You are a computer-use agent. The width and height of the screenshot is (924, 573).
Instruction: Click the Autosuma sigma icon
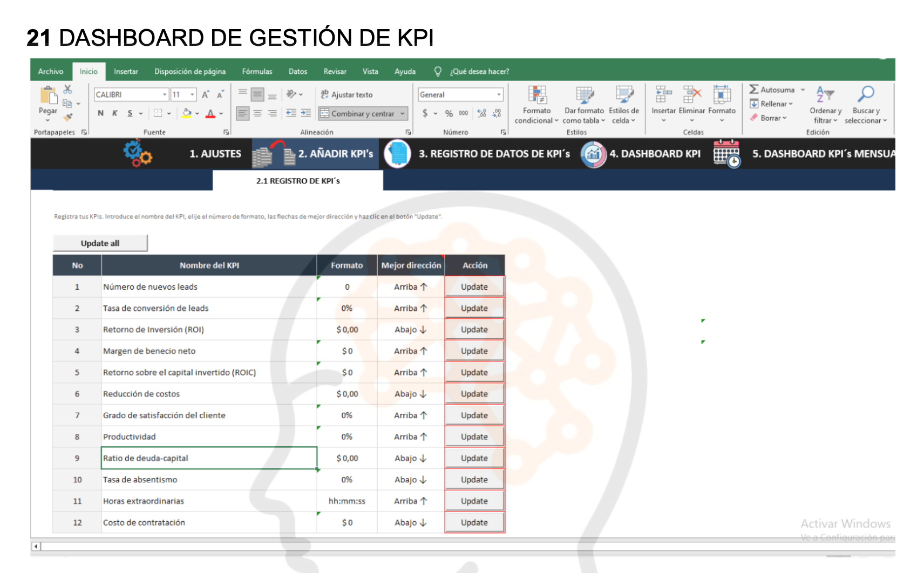coord(754,89)
